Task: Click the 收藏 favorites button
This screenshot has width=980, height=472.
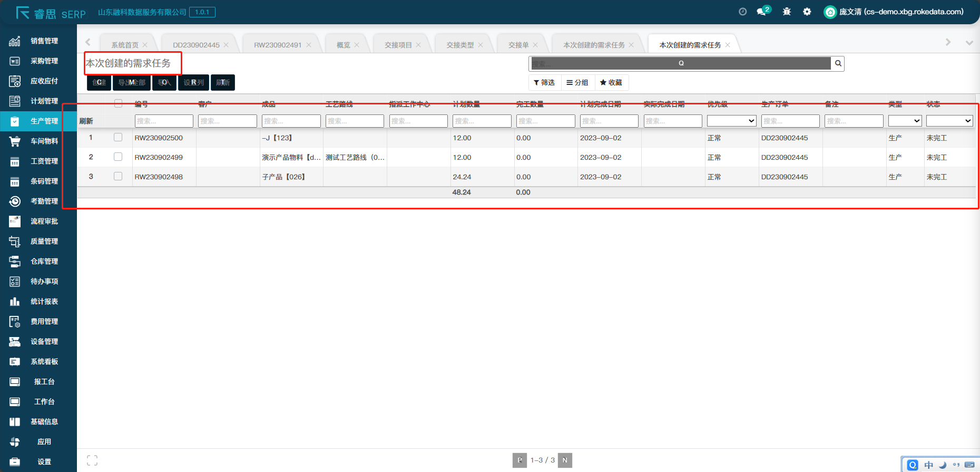Action: (x=611, y=82)
